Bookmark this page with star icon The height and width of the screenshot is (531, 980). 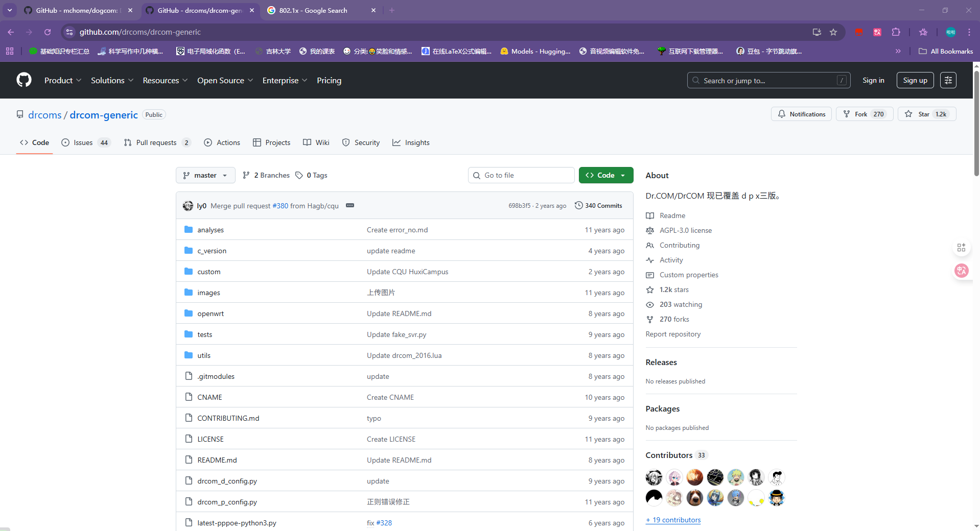tap(833, 32)
